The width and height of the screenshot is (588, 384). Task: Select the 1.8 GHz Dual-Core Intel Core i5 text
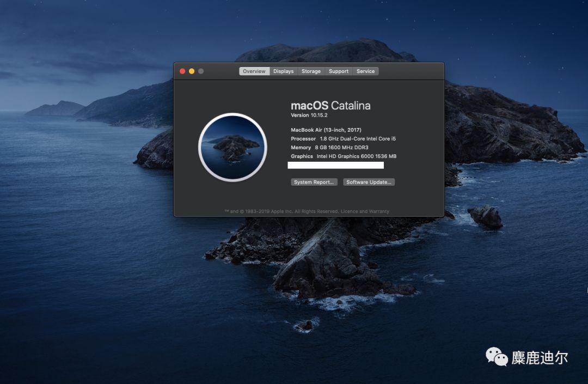coord(358,139)
